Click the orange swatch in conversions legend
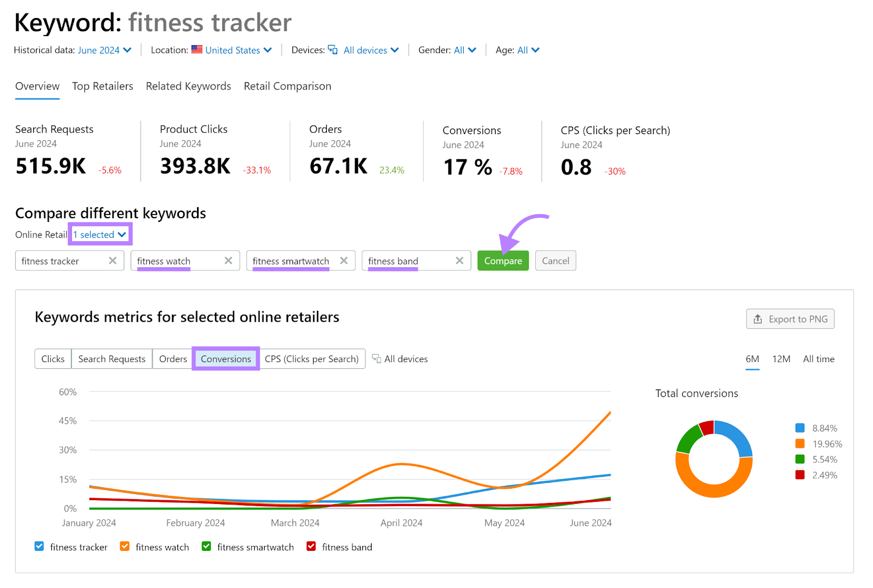The width and height of the screenshot is (873, 588). pos(800,444)
